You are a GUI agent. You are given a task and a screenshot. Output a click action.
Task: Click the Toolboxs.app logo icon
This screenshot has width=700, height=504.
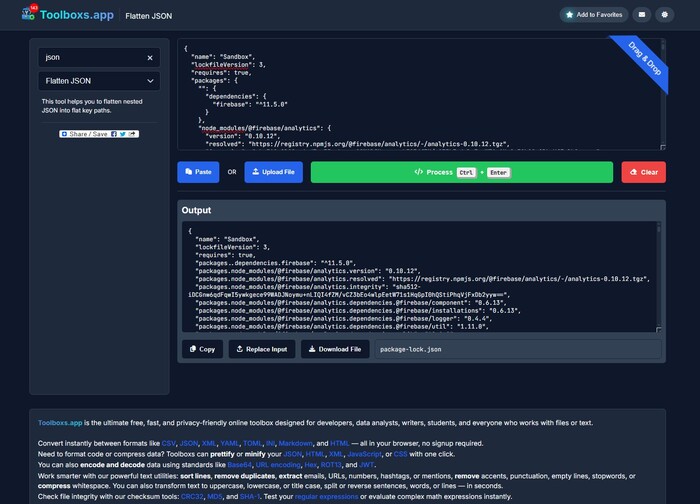pos(29,13)
